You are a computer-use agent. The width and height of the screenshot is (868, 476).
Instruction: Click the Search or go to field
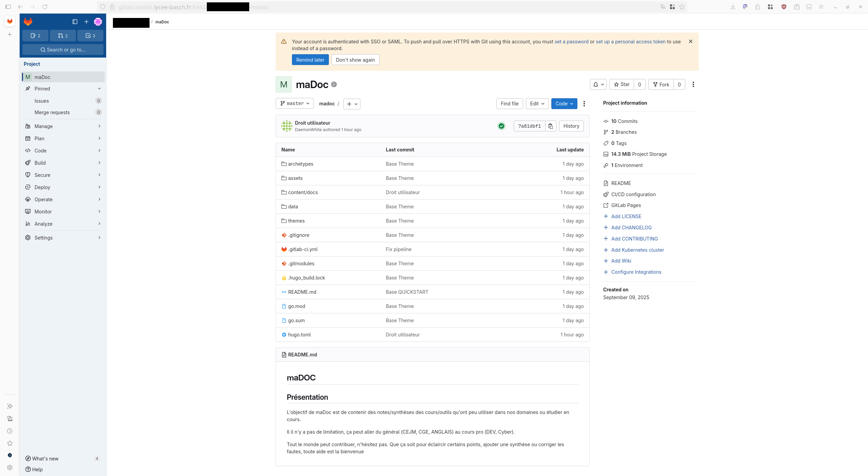(x=63, y=49)
